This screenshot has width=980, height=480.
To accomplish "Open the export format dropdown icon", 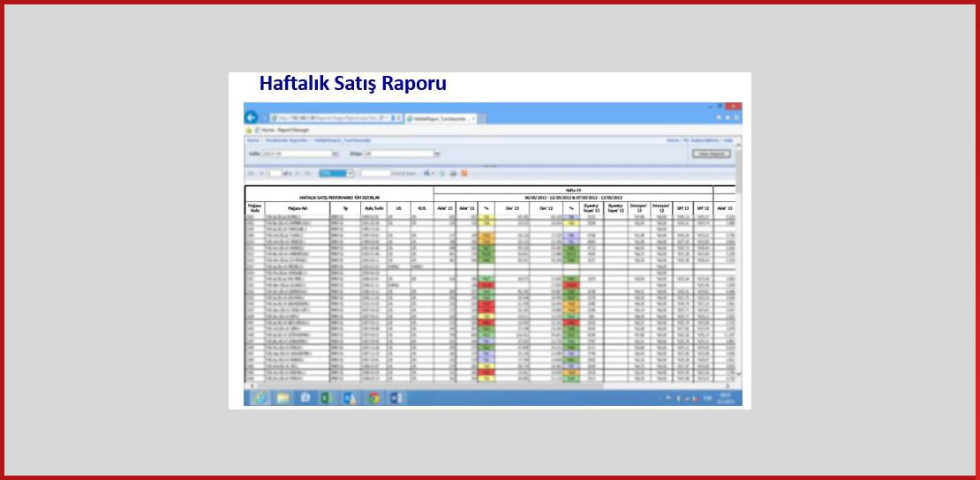I will tap(429, 174).
